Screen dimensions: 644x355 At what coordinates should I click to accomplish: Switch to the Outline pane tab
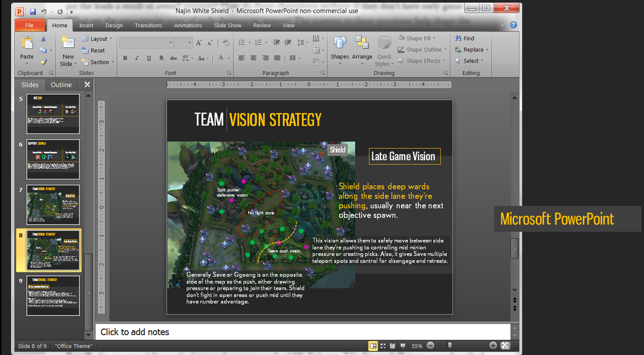pos(61,85)
